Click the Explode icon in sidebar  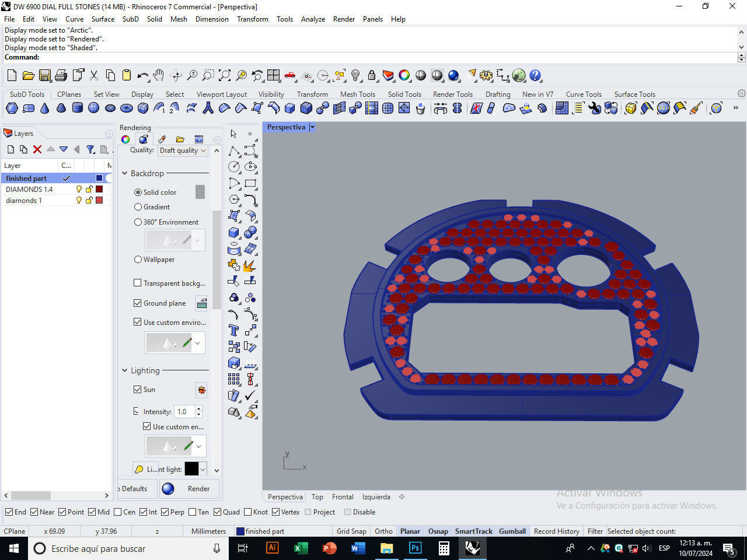(x=250, y=265)
